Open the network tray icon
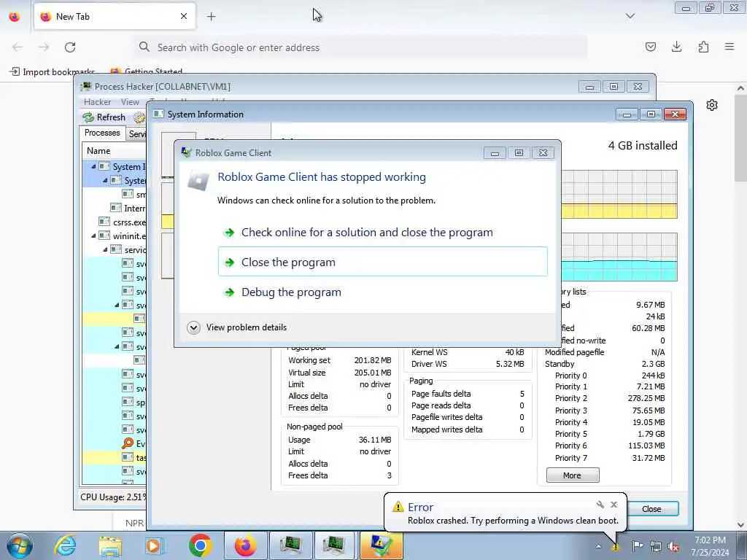 [x=656, y=546]
